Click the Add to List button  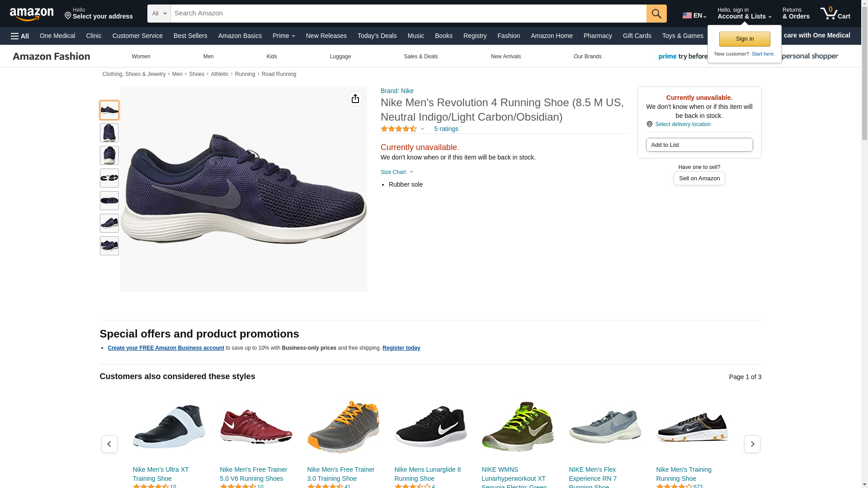click(x=699, y=145)
